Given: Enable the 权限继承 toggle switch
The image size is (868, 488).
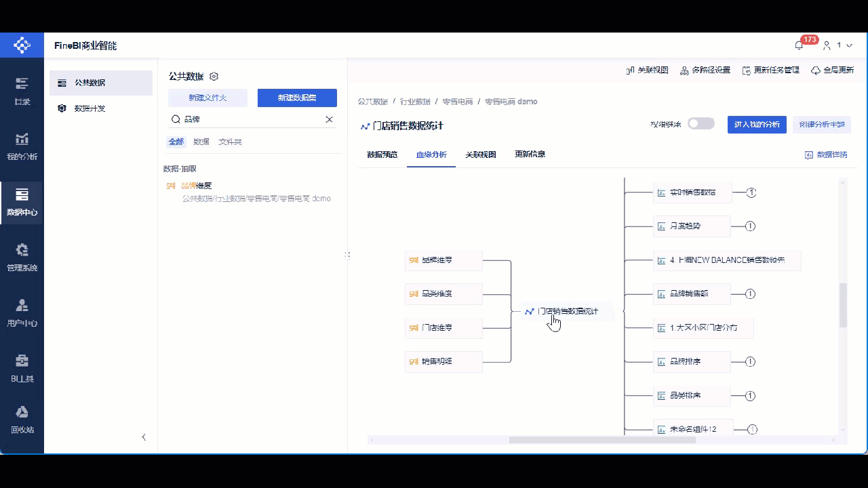Looking at the screenshot, I should click(701, 123).
